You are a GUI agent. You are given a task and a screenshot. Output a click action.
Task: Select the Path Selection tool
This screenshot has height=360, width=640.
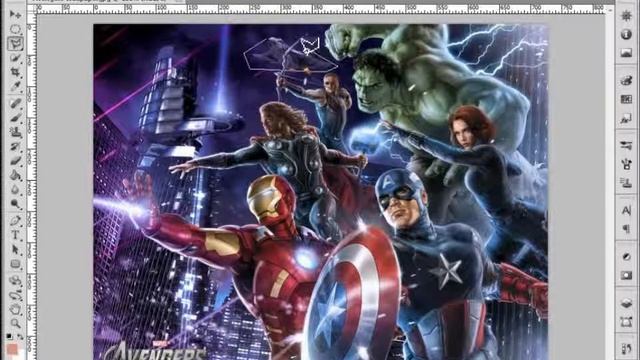tap(15, 249)
